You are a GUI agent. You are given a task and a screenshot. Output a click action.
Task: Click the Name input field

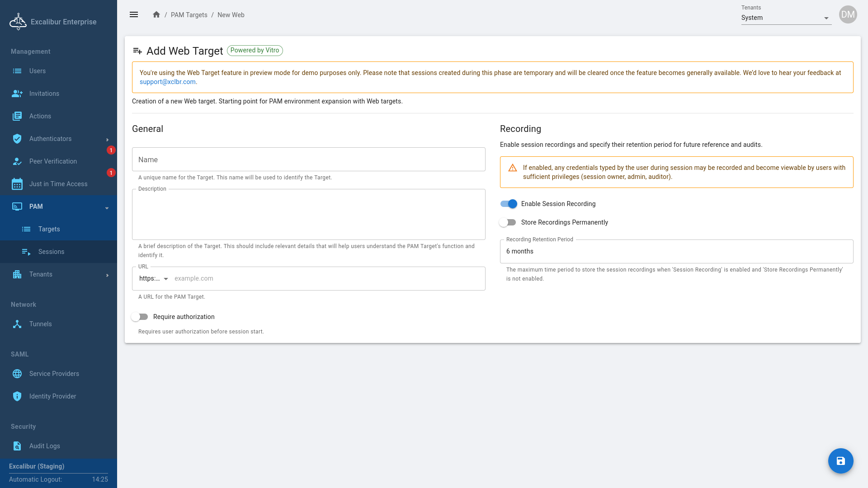click(x=308, y=160)
